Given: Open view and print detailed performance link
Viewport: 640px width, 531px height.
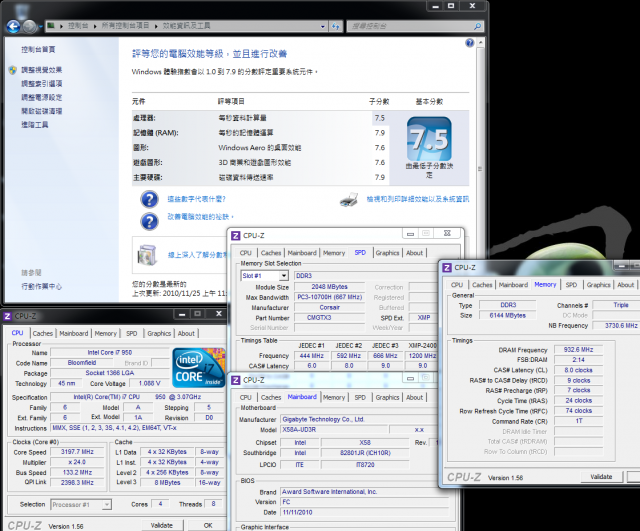Looking at the screenshot, I should [x=418, y=199].
